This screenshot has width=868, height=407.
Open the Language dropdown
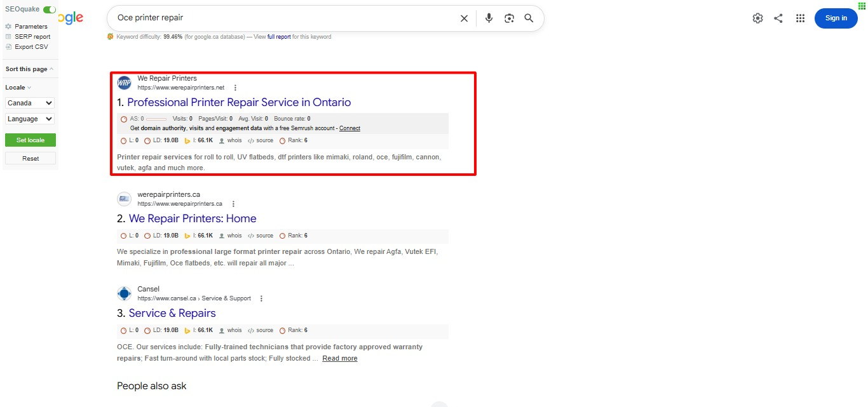click(x=30, y=119)
